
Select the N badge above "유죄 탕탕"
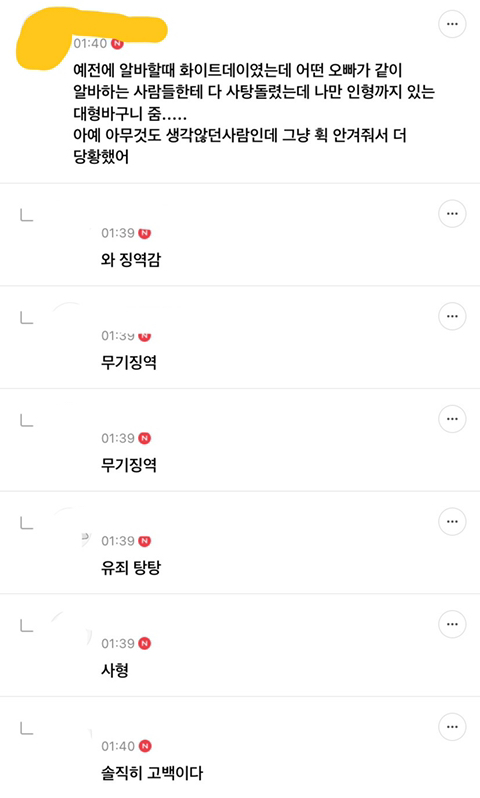click(x=145, y=541)
